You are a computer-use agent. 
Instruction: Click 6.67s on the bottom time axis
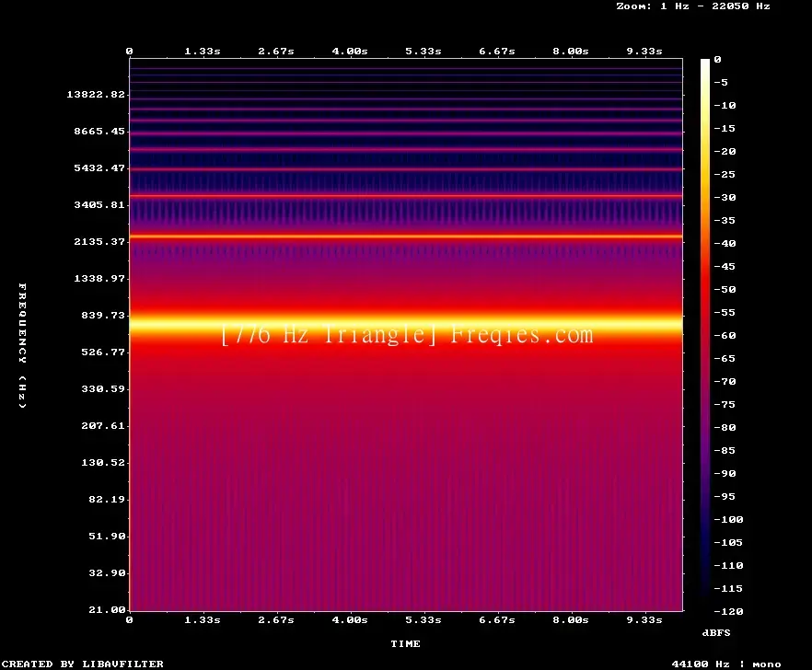[x=496, y=619]
